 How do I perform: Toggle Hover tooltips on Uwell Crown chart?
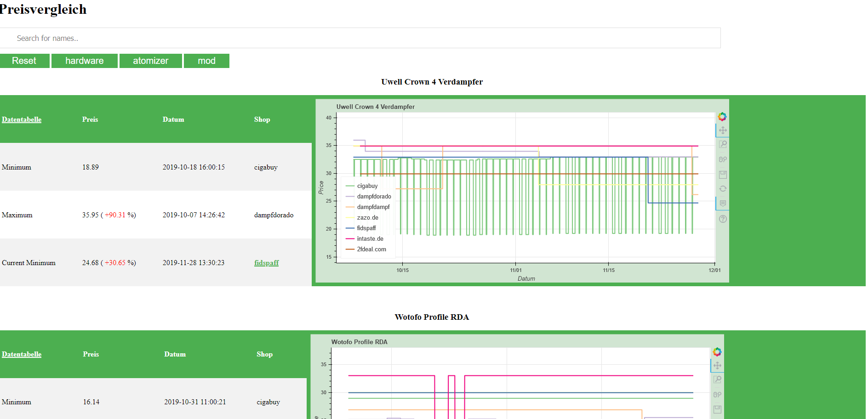[723, 204]
